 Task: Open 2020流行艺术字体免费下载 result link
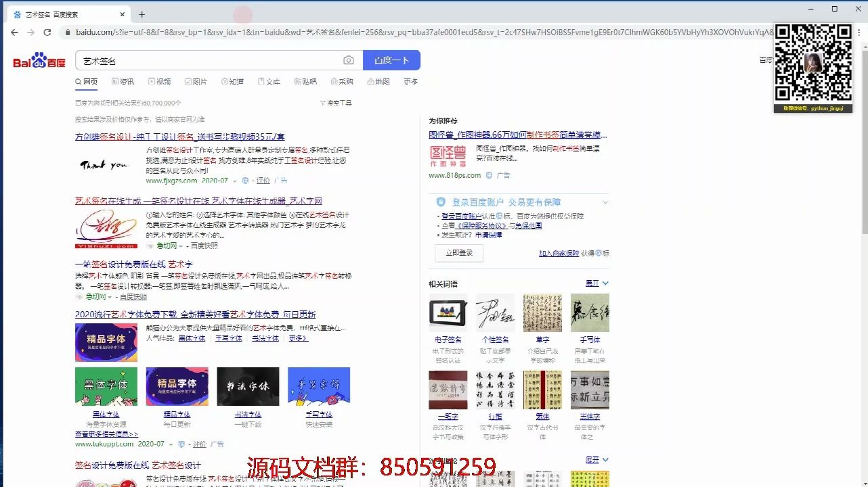[x=195, y=315]
